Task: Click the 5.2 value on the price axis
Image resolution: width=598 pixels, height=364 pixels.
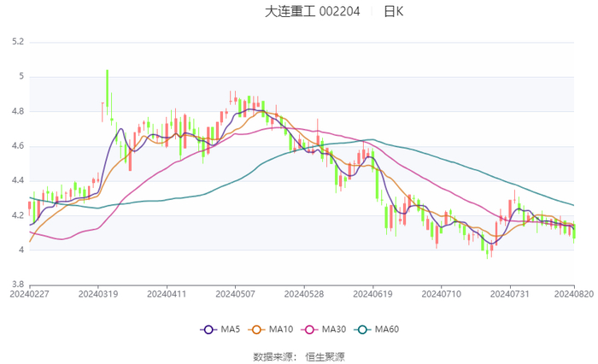Action: (18, 42)
